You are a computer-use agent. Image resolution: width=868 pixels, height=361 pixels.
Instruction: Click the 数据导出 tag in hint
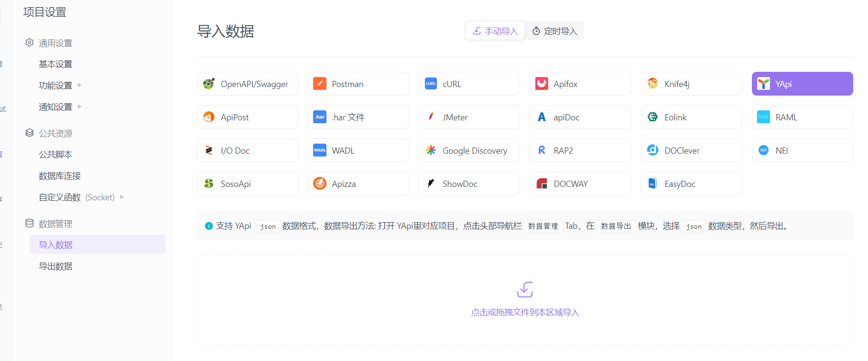(616, 226)
